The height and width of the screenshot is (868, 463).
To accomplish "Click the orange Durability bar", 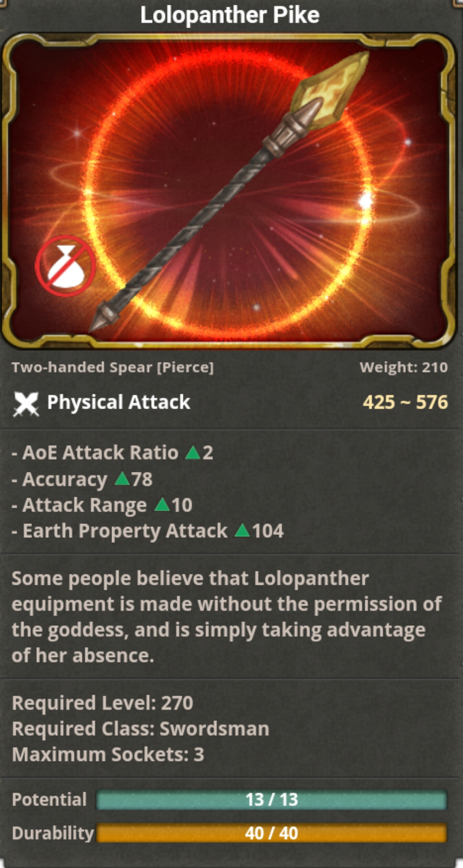I will click(x=272, y=833).
